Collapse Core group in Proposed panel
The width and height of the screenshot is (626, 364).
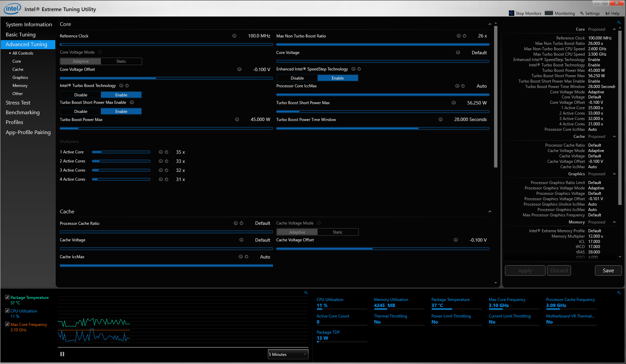pyautogui.click(x=614, y=29)
